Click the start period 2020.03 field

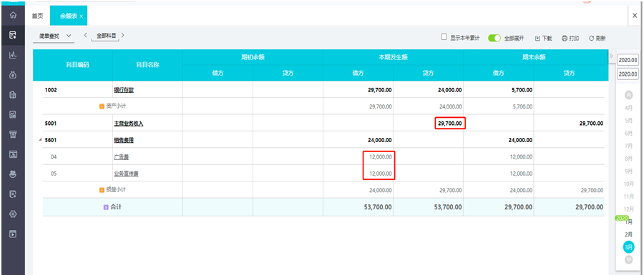pyautogui.click(x=628, y=60)
